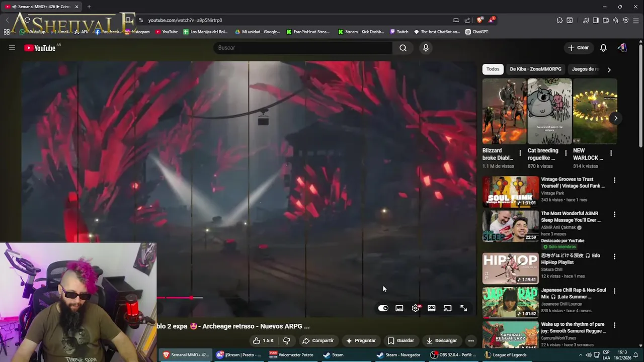The height and width of the screenshot is (362, 644).
Task: Open options for Vintage Grooves video
Action: point(614,180)
